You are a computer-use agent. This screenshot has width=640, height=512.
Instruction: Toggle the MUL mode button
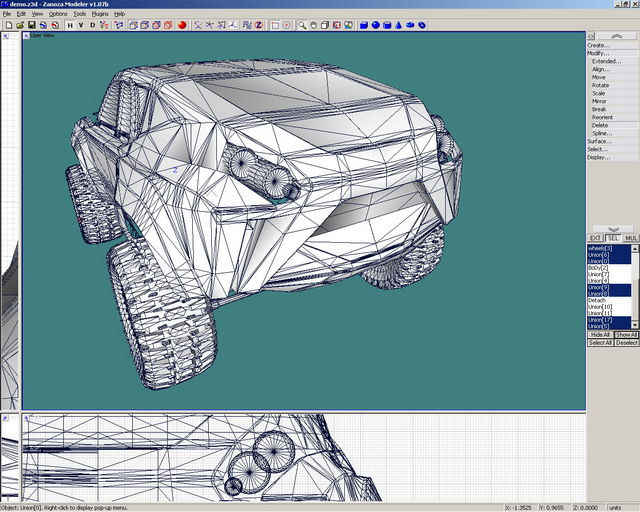pyautogui.click(x=631, y=238)
